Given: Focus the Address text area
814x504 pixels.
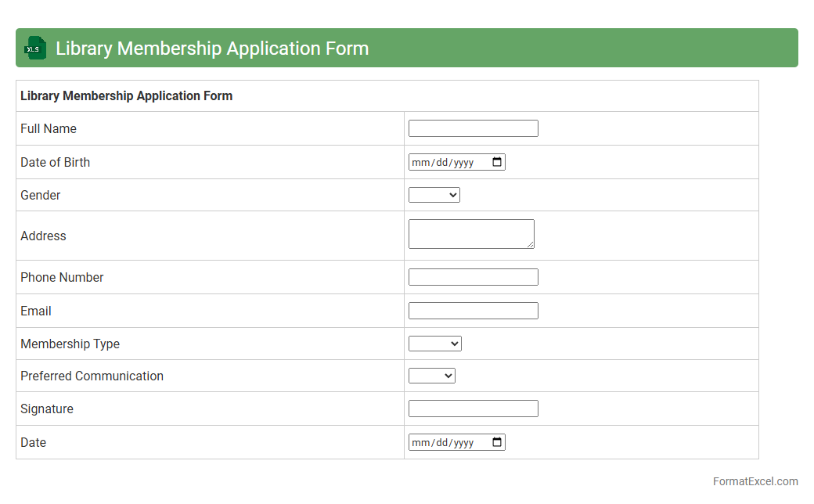Looking at the screenshot, I should (x=470, y=233).
